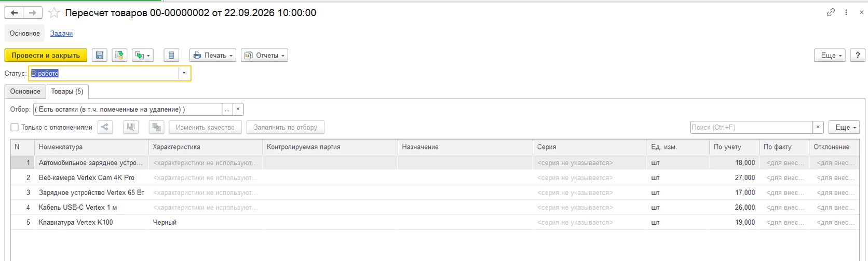Screen dimensions: 868x261
Task: Click the Серия column header
Action: tap(590, 147)
